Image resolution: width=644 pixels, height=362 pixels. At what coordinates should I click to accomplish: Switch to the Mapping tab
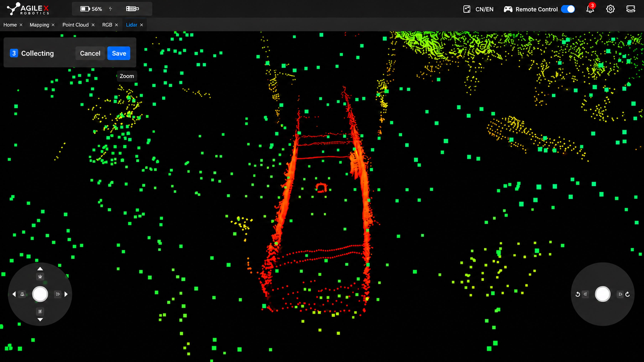39,25
